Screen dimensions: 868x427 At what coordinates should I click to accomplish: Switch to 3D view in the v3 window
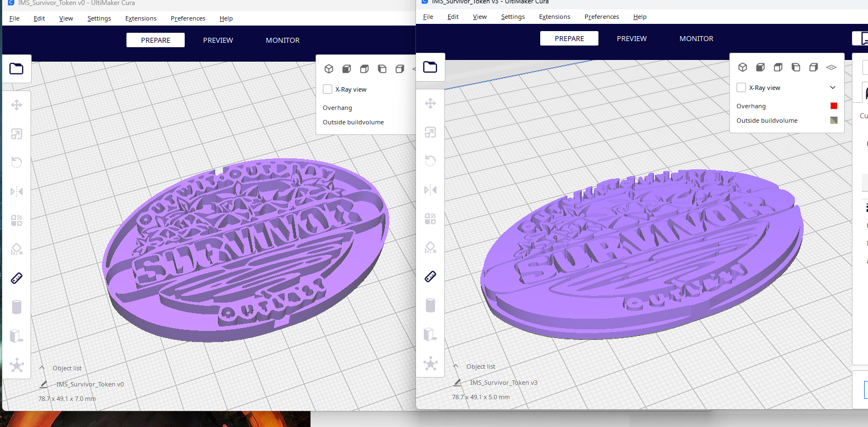point(743,67)
